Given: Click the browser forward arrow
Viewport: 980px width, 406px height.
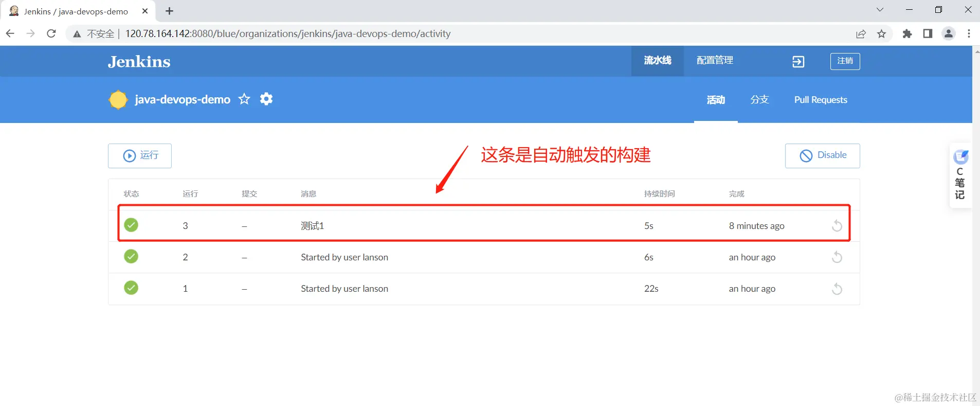Looking at the screenshot, I should (x=31, y=33).
